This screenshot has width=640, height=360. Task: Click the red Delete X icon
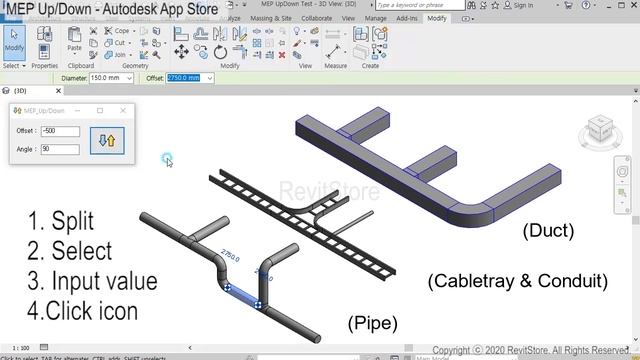tap(282, 55)
